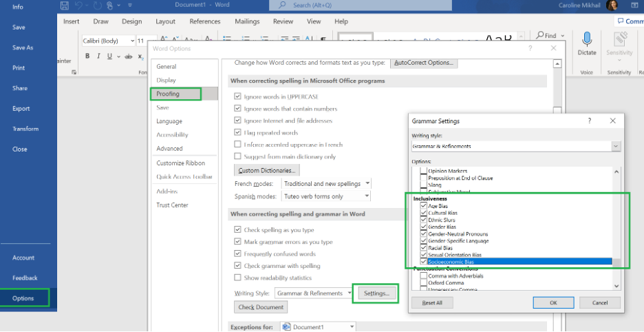Open Underline style dropdown arrow
This screenshot has height=332, width=644.
tap(119, 56)
